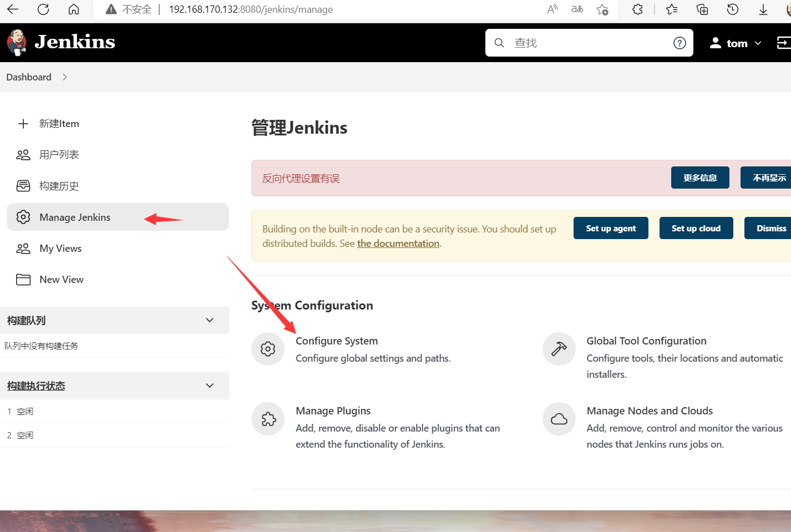The height and width of the screenshot is (532, 791).
Task: Open the 构建执行状态 heading link
Action: coord(36,386)
